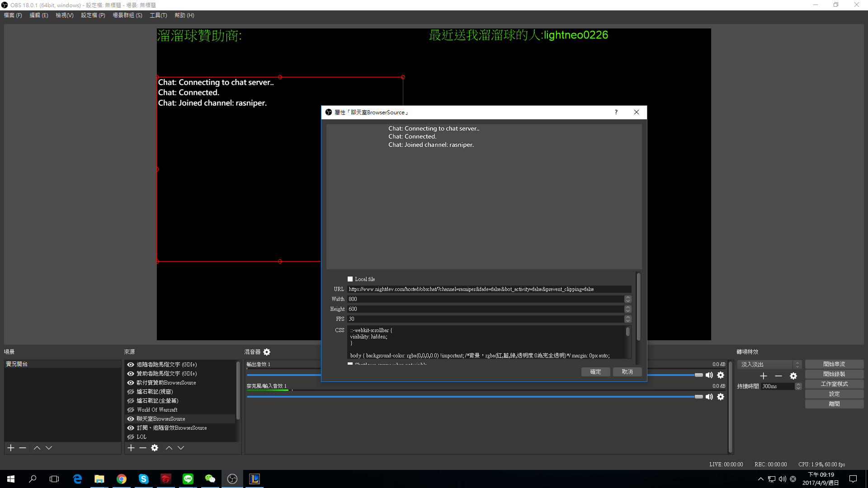Click 開始錄製 to start recording
Screen dimensions: 868x488
pos(834,374)
